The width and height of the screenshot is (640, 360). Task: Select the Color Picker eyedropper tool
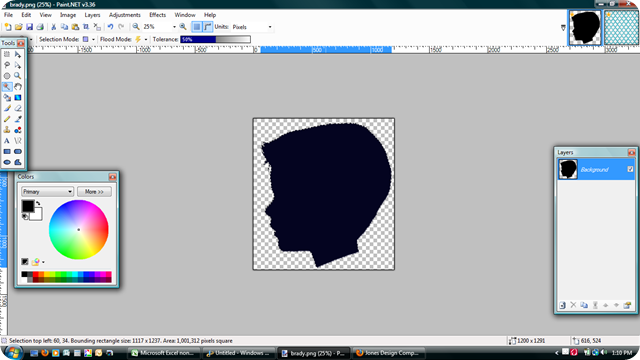pos(18,119)
